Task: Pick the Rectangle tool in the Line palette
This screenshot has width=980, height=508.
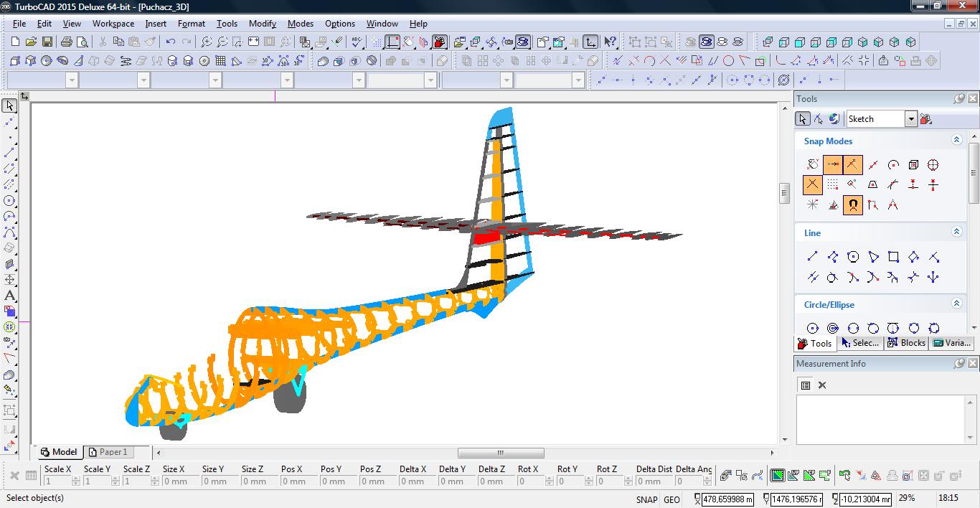Action: tap(893, 257)
